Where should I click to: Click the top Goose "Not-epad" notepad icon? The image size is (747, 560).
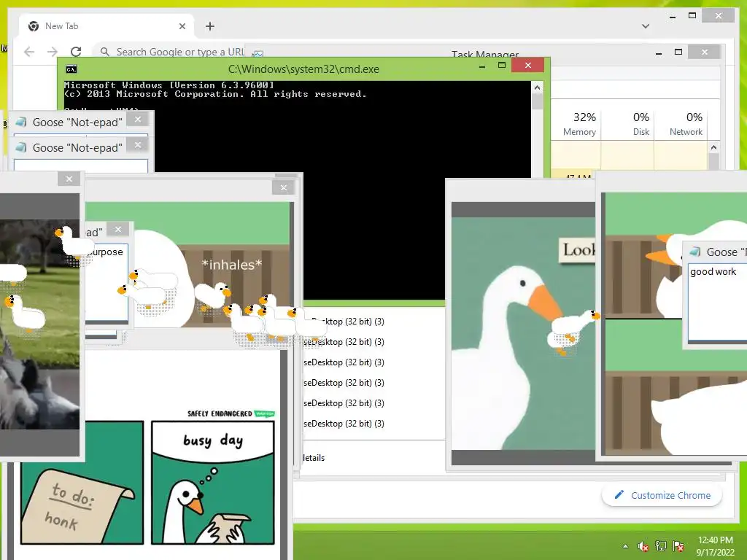pos(21,122)
